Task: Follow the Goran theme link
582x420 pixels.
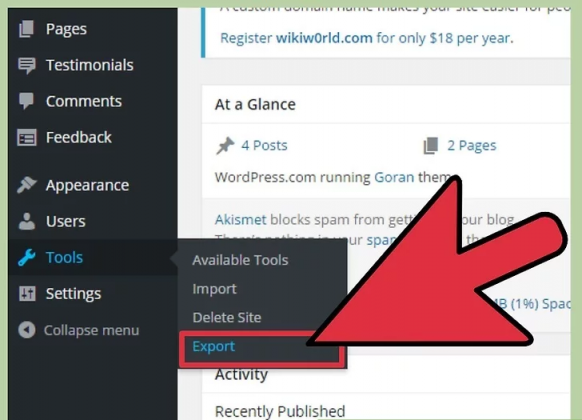Action: [x=394, y=177]
